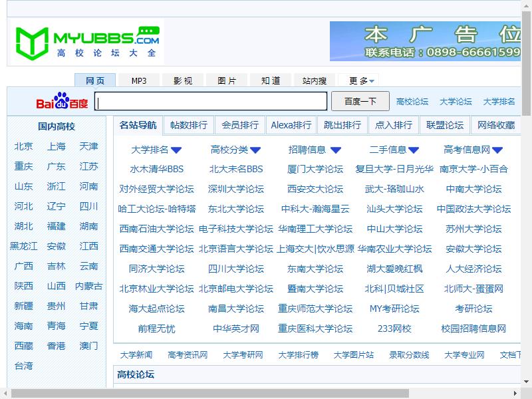Image resolution: width=532 pixels, height=399 pixels.
Task: Open the 复旦大学-日月光华 link
Action: coord(394,169)
